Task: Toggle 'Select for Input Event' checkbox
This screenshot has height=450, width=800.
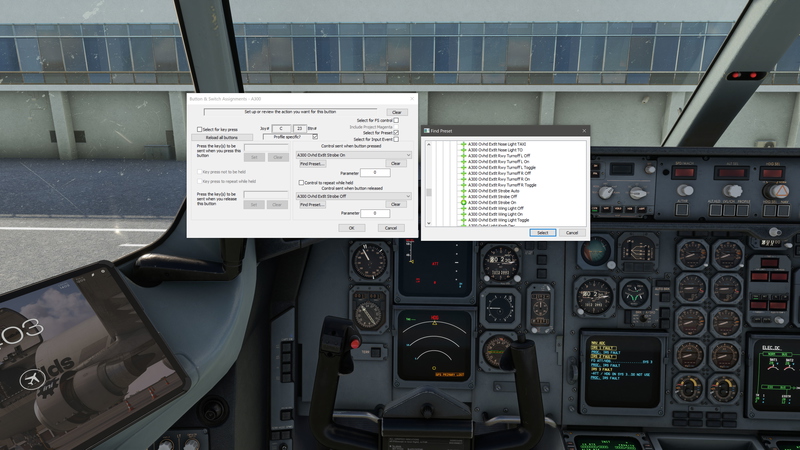Action: tap(396, 139)
